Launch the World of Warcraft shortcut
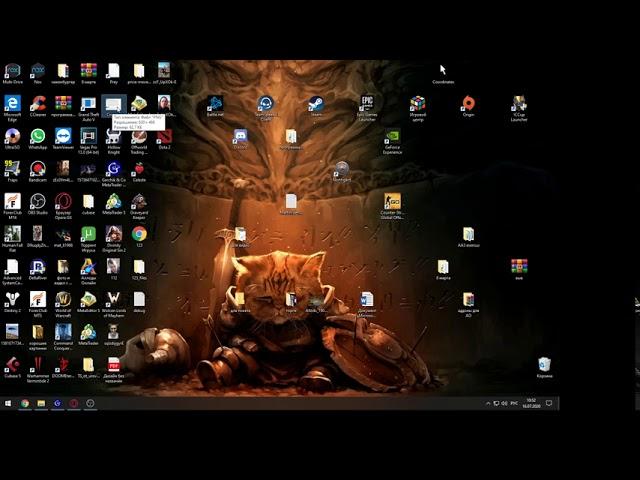 (x=63, y=299)
